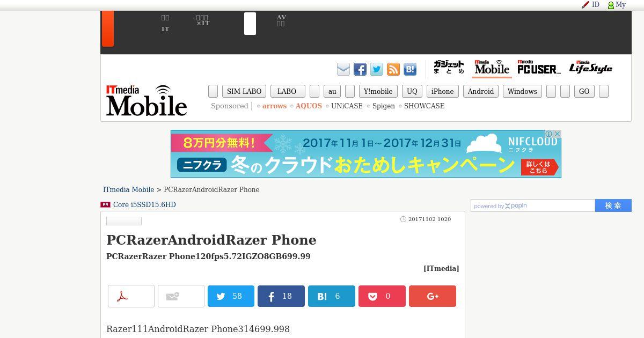Open the iPhone category
The height and width of the screenshot is (338, 644).
(x=443, y=91)
